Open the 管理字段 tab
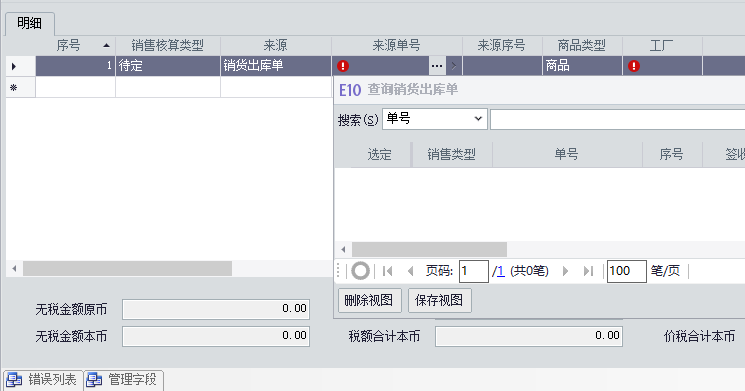 point(124,380)
